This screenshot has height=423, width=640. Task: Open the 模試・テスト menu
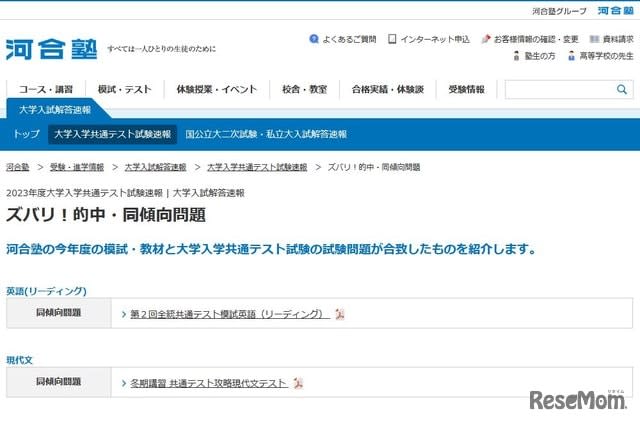tap(124, 89)
